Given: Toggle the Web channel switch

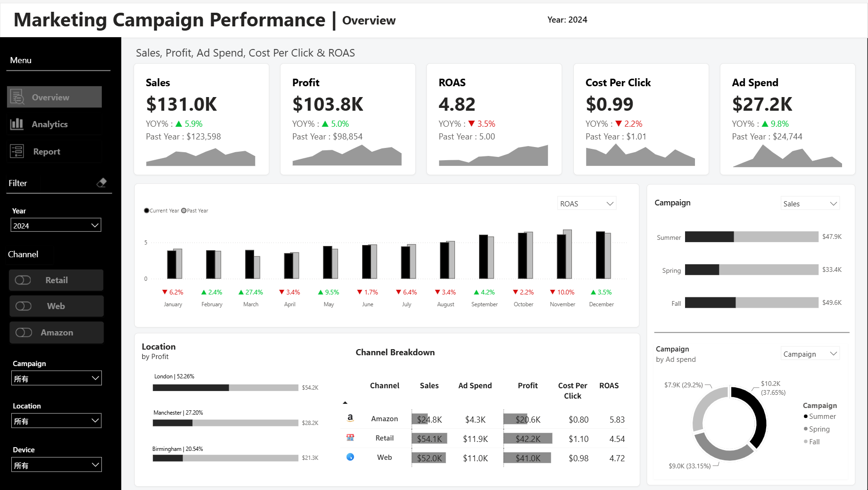Looking at the screenshot, I should 24,306.
